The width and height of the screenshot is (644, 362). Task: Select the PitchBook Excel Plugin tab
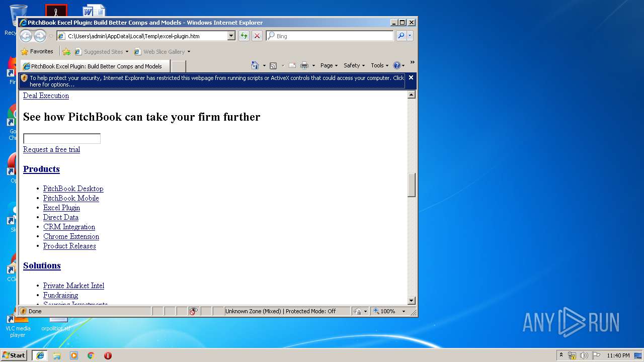pyautogui.click(x=95, y=66)
